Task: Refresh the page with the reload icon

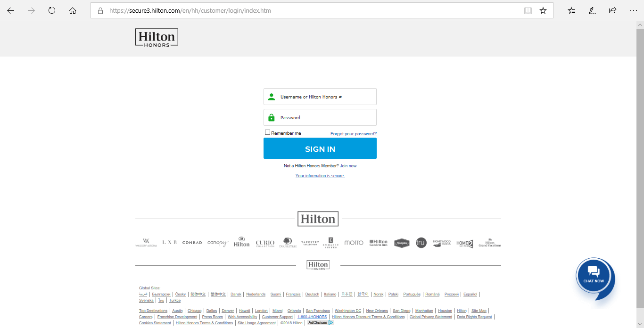Action: click(x=52, y=10)
